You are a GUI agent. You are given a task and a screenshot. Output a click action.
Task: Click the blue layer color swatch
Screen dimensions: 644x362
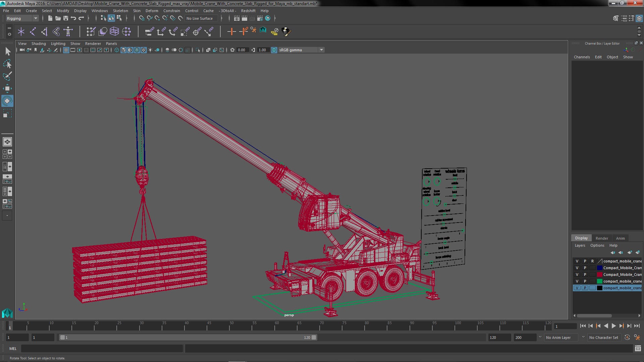click(599, 268)
